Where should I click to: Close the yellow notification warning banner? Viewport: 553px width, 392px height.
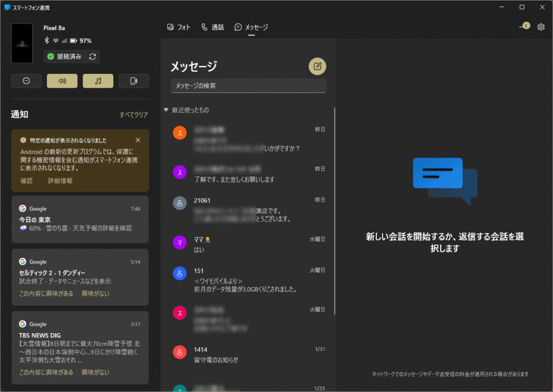click(x=138, y=140)
